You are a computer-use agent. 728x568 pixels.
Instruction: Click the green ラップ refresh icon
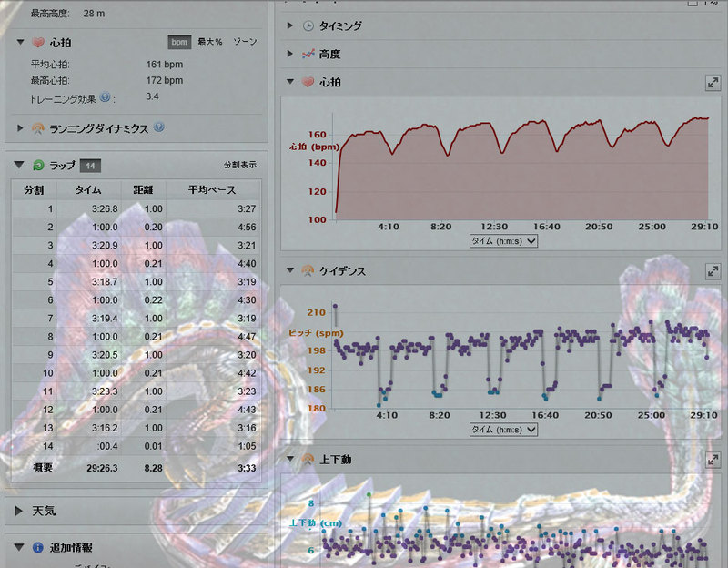38,165
